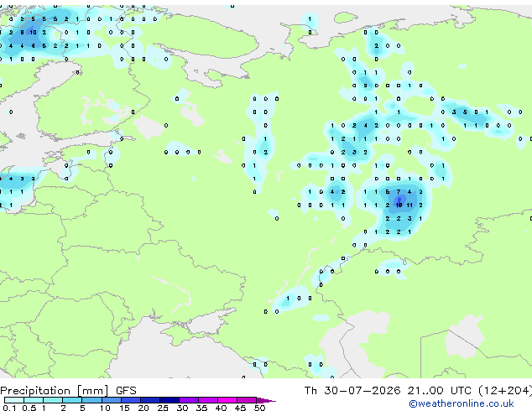532x411 pixels.
Task: Pick the legend swatch between 20 and 25
Action: [x=150, y=400]
